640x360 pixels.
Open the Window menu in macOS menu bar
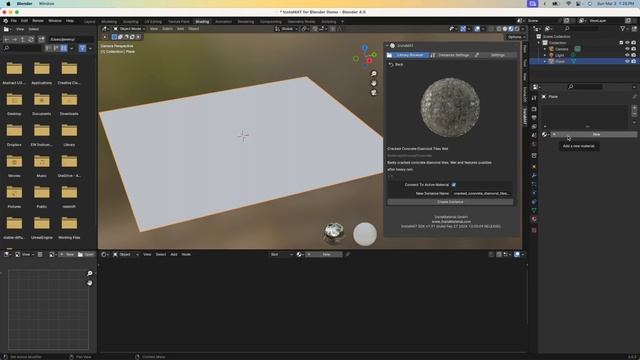[x=47, y=4]
